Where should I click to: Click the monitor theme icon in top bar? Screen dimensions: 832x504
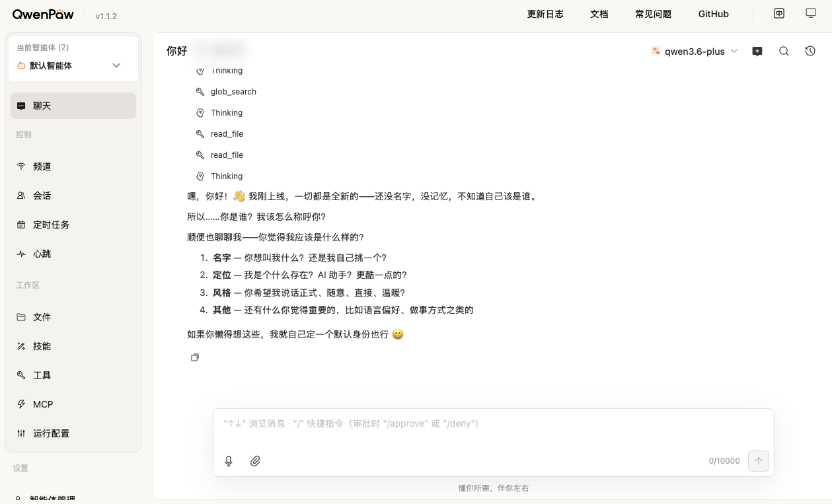(811, 13)
